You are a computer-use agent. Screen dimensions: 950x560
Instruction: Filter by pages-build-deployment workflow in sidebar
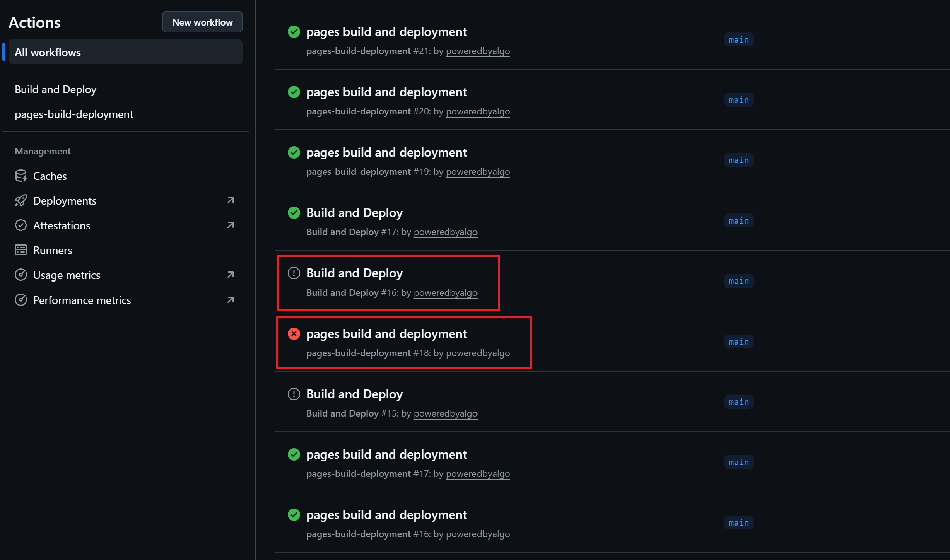tap(74, 114)
